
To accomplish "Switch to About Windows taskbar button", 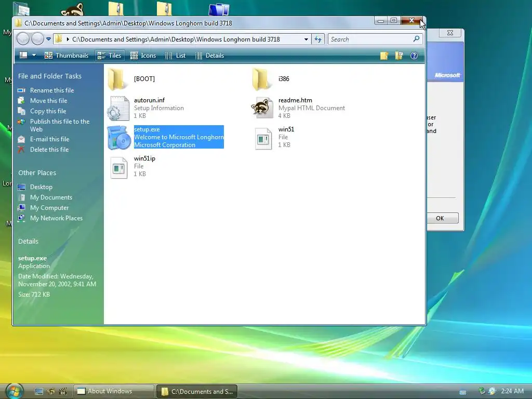I will (x=114, y=391).
